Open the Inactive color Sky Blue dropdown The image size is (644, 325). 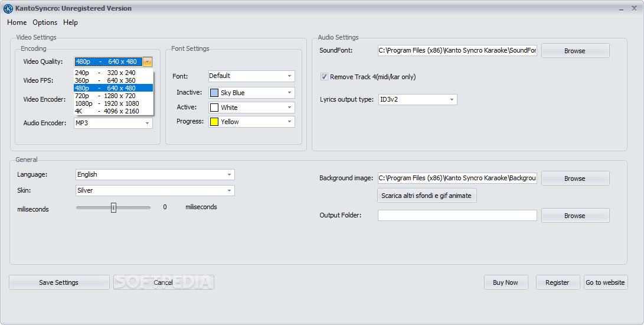[251, 93]
